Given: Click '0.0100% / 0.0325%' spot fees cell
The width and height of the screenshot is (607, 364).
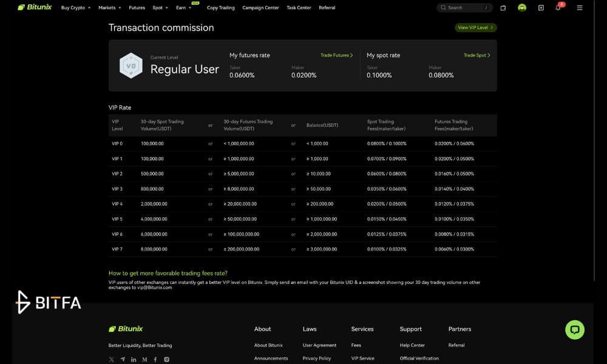Looking at the screenshot, I should point(387,249).
